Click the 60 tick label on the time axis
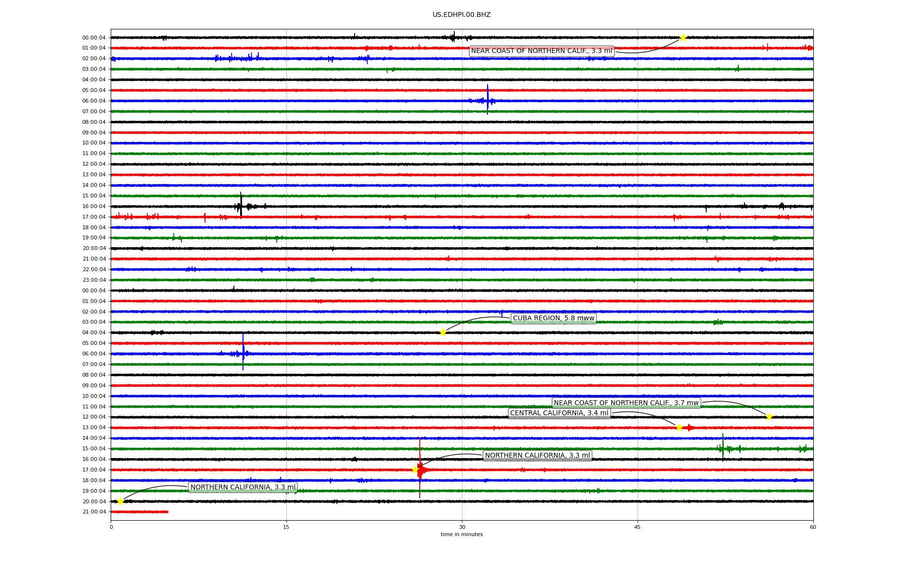This screenshot has width=924, height=578. coord(813,527)
